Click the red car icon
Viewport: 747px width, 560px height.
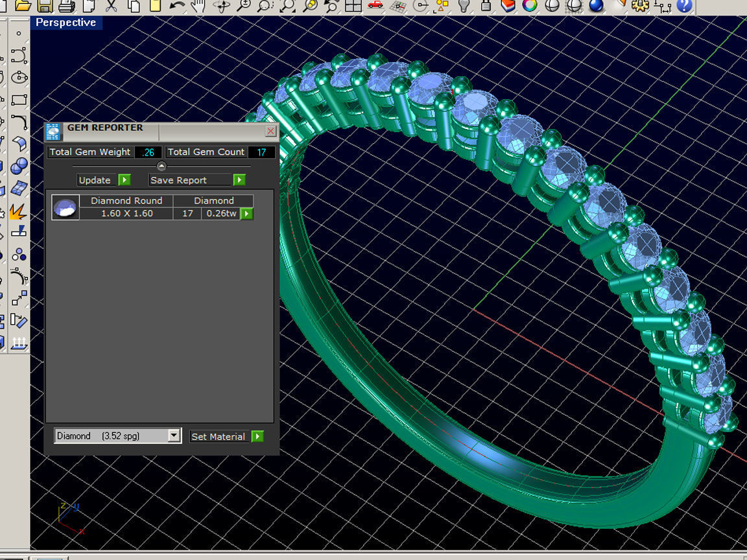point(375,5)
